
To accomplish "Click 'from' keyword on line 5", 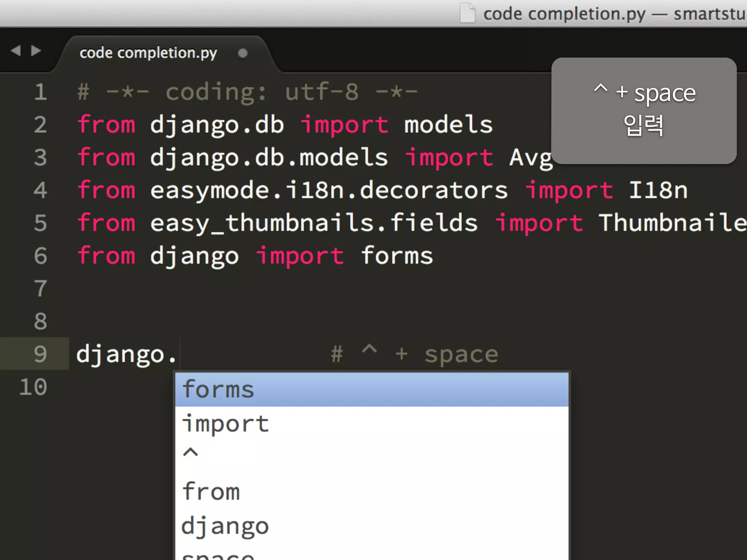I will pyautogui.click(x=107, y=223).
